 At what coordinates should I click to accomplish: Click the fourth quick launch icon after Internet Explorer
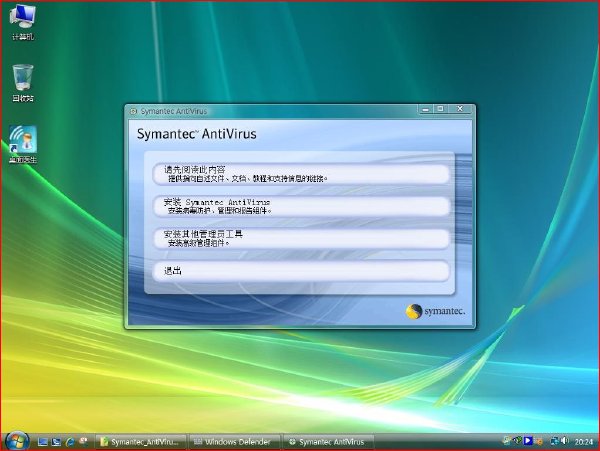tap(83, 441)
